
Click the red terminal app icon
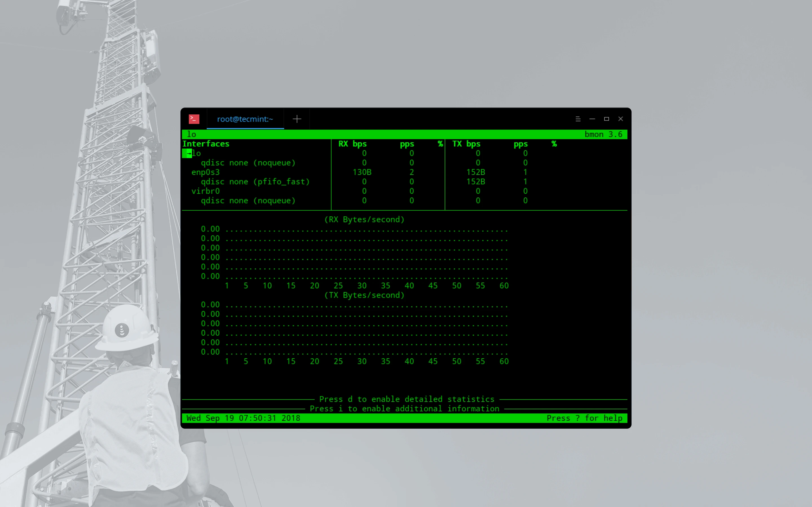click(x=194, y=119)
